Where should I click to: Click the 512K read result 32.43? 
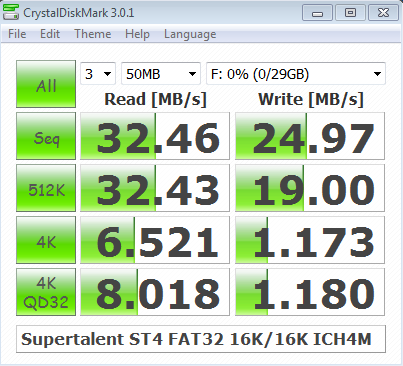[x=155, y=188]
